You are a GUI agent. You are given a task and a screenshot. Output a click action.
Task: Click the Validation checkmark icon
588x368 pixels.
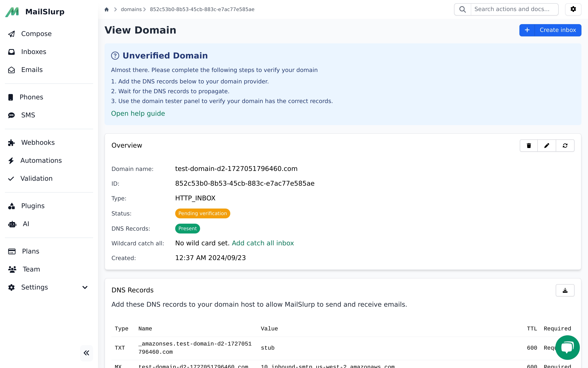(11, 179)
